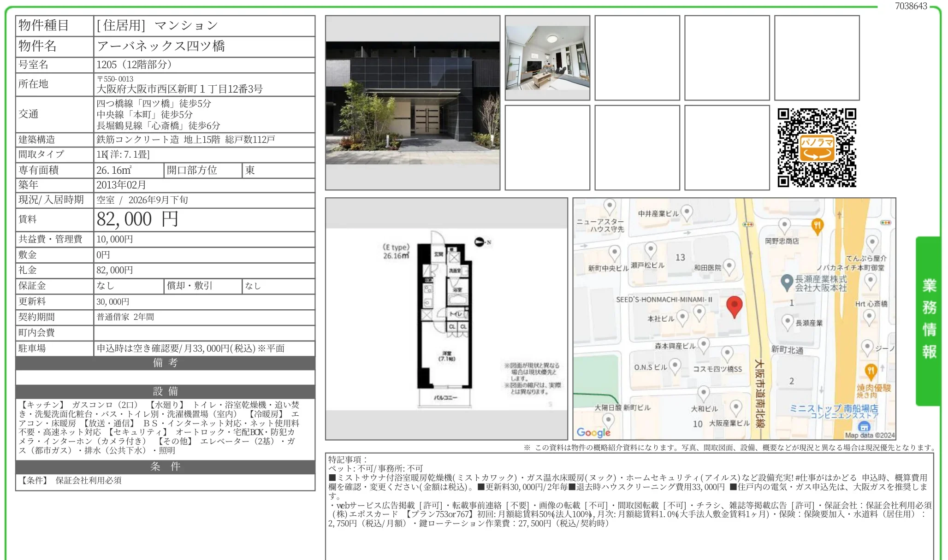
Task: Click the Hrt心斎橋 map pin
Action: [869, 318]
